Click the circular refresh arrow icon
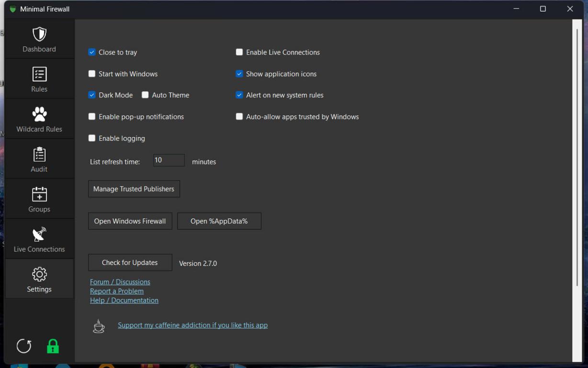The image size is (588, 368). [x=24, y=346]
